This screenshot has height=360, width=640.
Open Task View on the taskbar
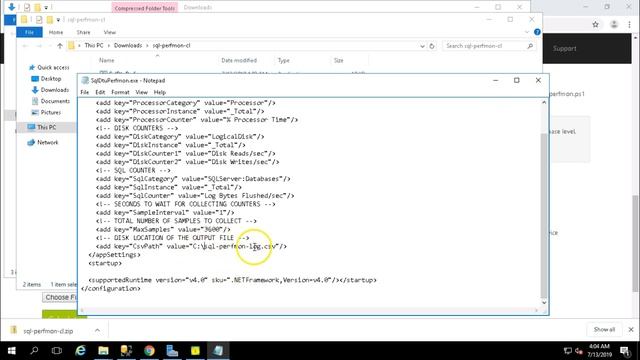pyautogui.click(x=57, y=351)
